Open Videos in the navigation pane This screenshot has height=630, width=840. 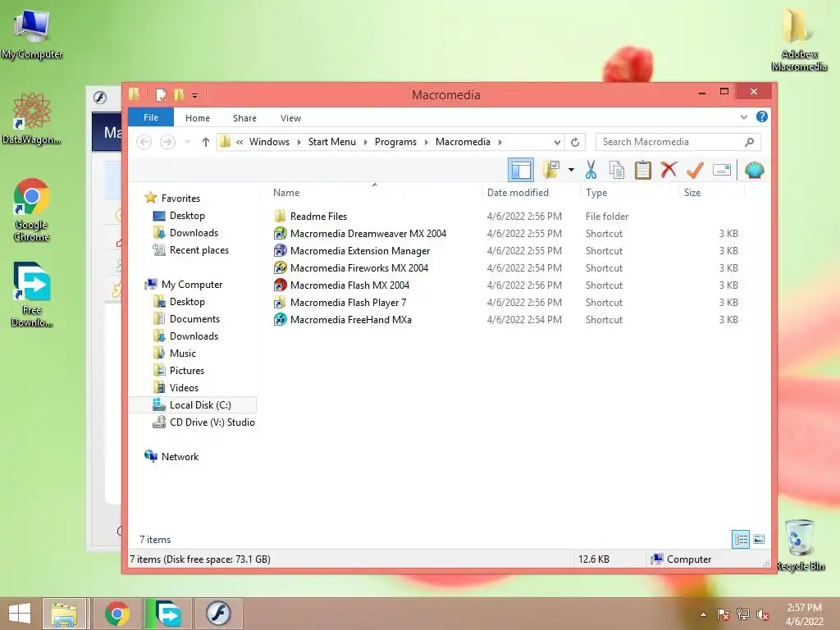pyautogui.click(x=184, y=388)
